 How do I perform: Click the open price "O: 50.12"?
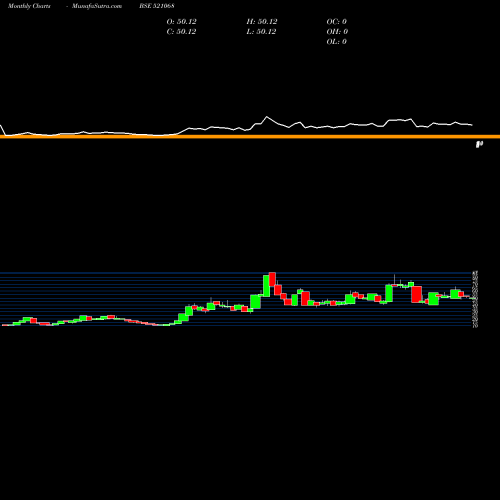coord(181,21)
